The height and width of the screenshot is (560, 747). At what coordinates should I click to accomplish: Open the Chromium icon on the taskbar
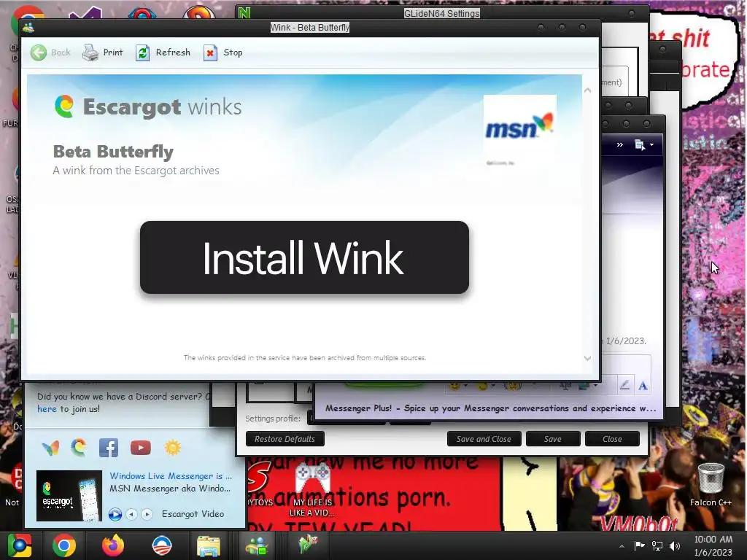click(x=20, y=545)
